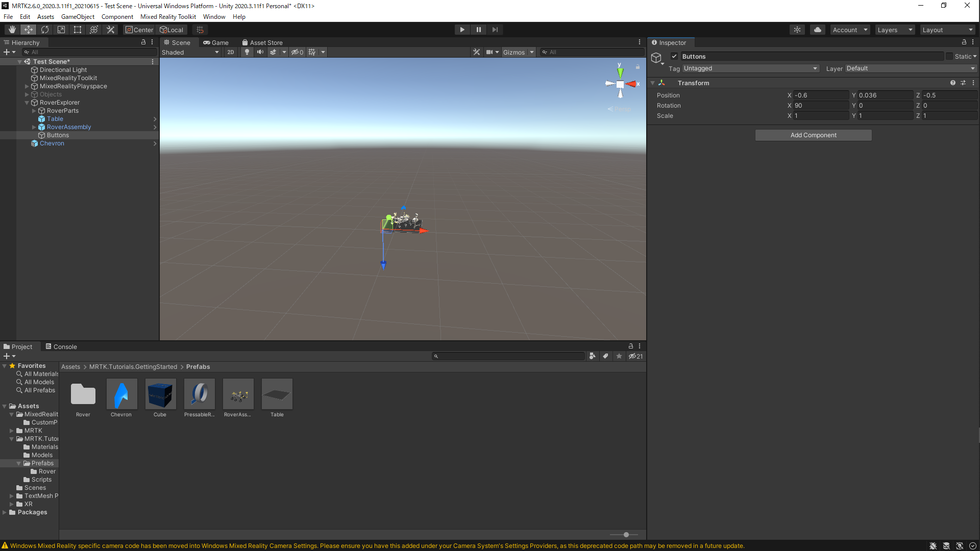The height and width of the screenshot is (551, 980).
Task: Adjust the project icon size slider
Action: [626, 535]
